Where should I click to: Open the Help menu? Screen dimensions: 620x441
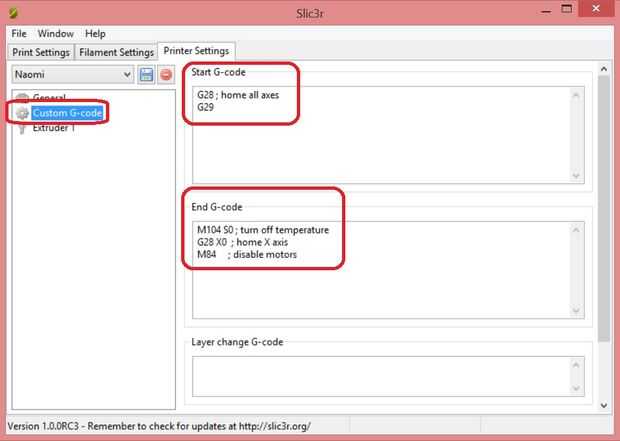point(95,34)
